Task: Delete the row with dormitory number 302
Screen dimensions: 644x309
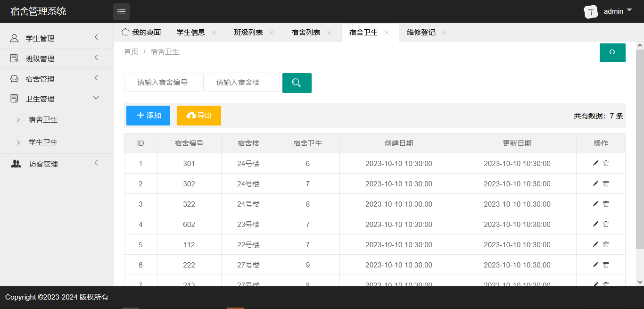Action: (606, 184)
